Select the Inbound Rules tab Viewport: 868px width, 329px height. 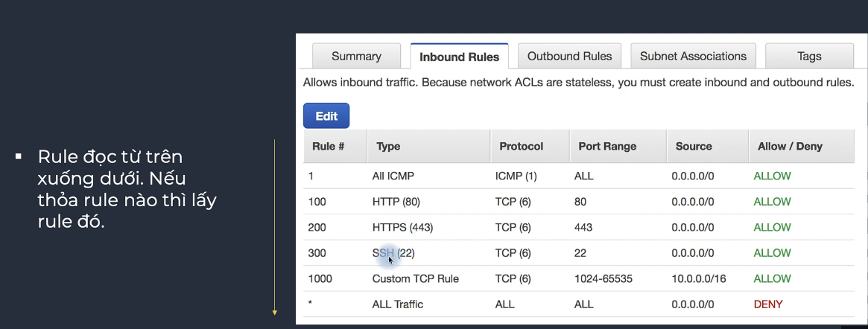[459, 57]
